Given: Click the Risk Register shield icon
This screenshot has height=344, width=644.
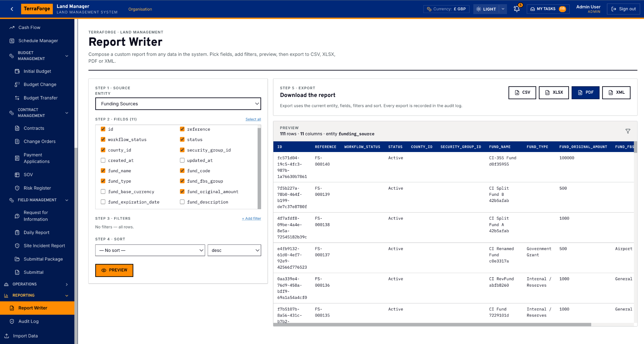Looking at the screenshot, I should (17, 188).
